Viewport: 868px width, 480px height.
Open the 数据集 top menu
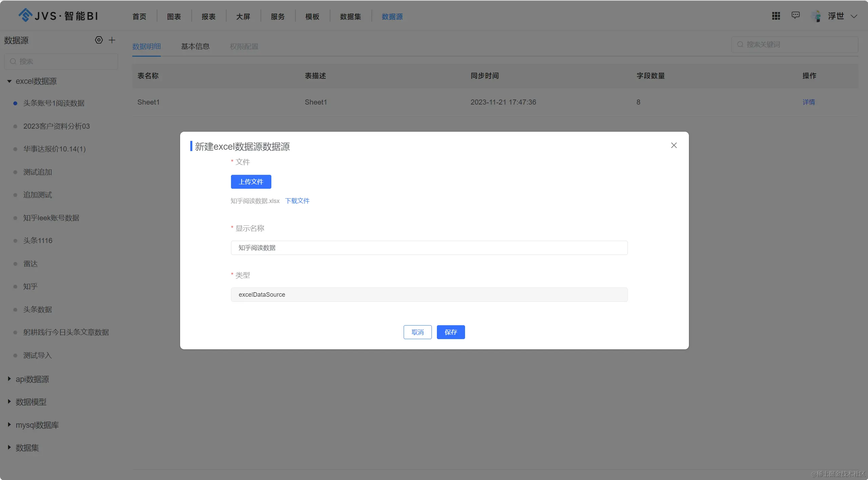point(350,17)
